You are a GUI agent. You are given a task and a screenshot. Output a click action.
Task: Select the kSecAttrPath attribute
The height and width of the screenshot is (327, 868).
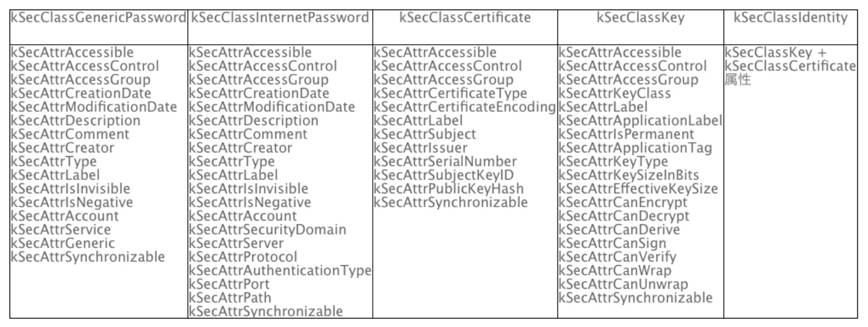(x=230, y=298)
